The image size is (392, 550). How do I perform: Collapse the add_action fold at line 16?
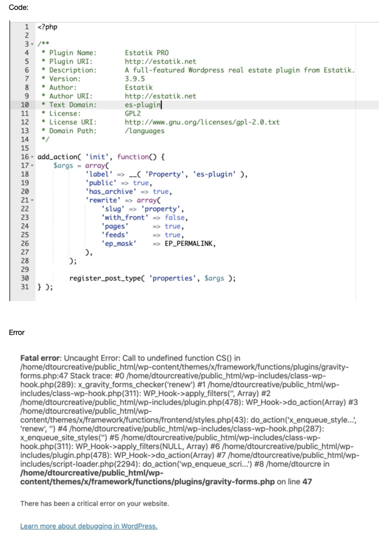click(32, 157)
